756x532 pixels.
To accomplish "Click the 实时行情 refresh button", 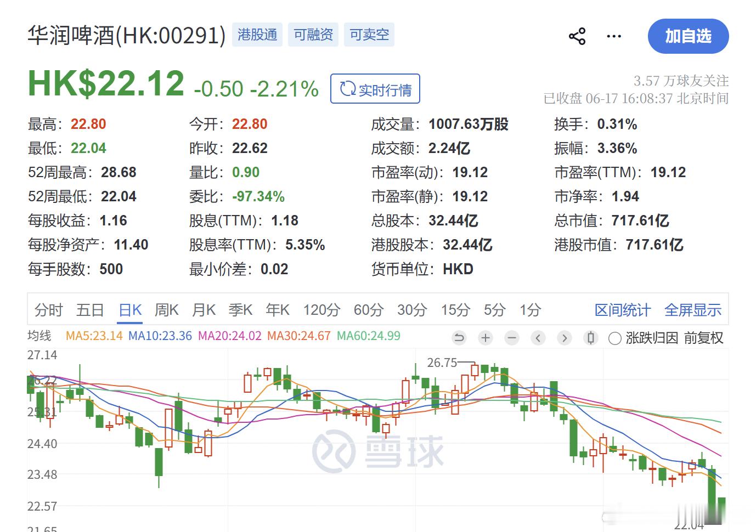I will coord(375,89).
